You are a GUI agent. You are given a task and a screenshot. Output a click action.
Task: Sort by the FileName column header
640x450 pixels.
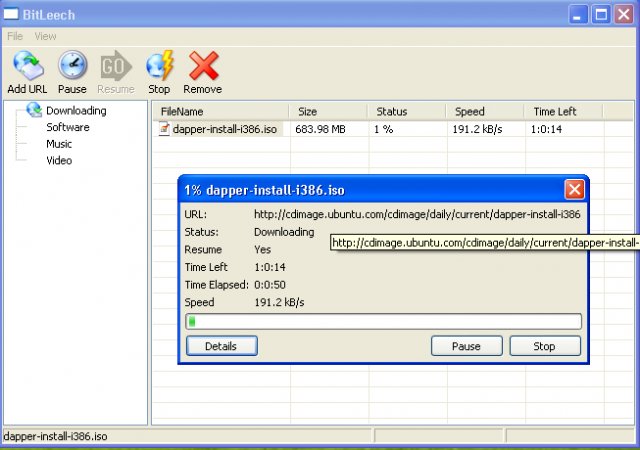tap(221, 111)
